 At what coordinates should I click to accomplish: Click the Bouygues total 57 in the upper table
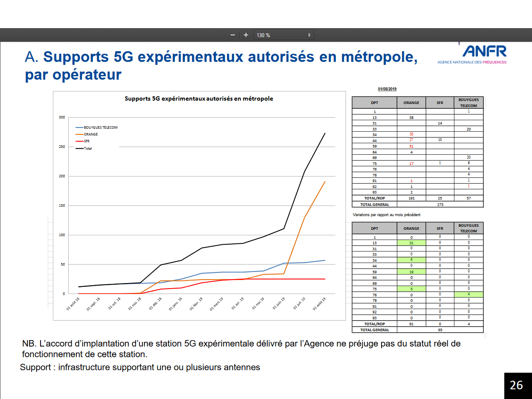468,198
